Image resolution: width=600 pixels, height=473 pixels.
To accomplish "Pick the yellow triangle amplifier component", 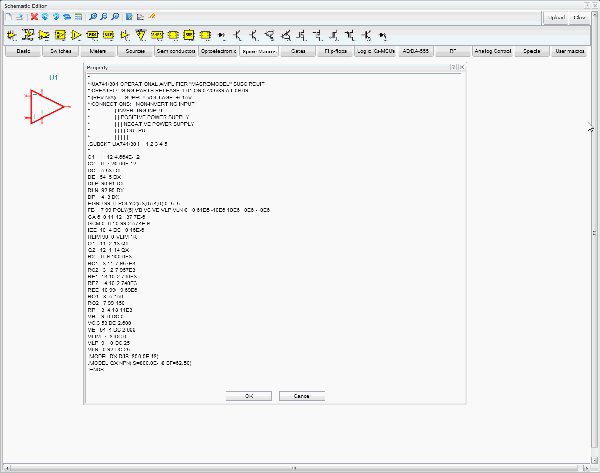I will coord(77,35).
